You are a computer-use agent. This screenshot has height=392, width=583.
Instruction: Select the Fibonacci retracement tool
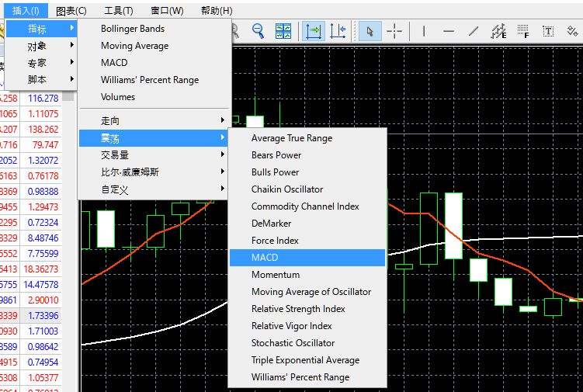pos(523,31)
